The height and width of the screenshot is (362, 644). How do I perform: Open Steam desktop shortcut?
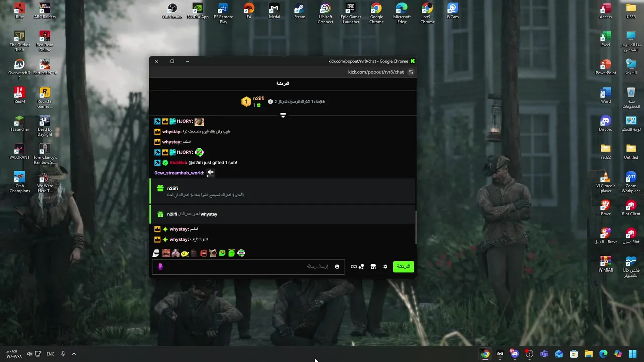pos(300,11)
